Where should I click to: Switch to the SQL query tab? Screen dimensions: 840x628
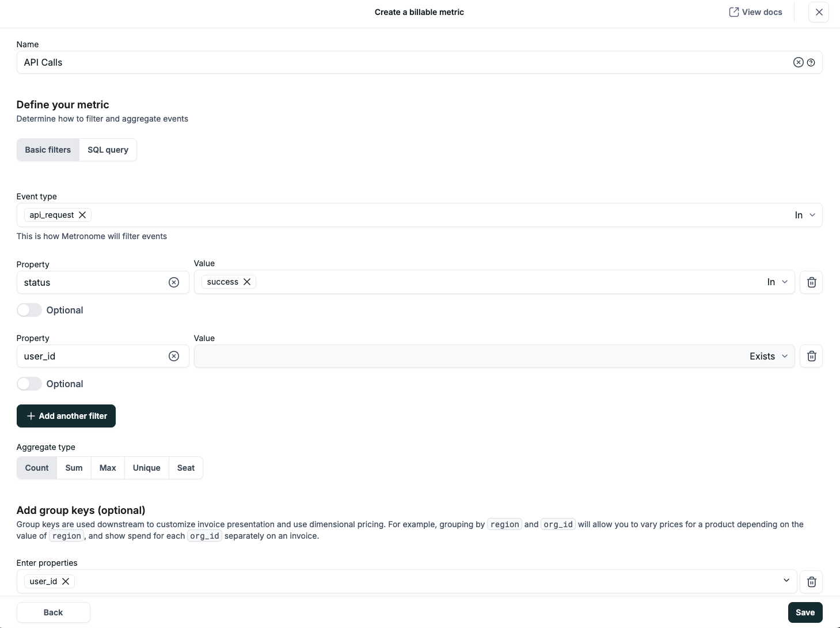click(108, 150)
